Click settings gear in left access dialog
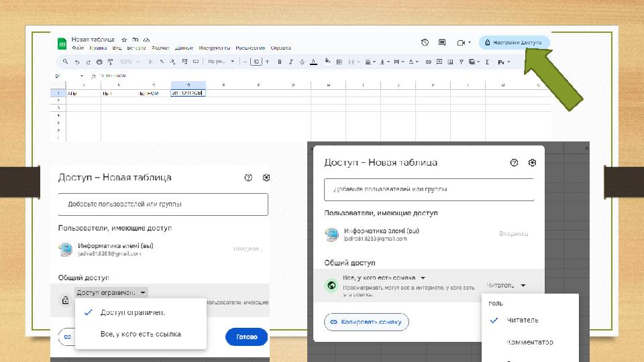The image size is (644, 362). coord(266,178)
